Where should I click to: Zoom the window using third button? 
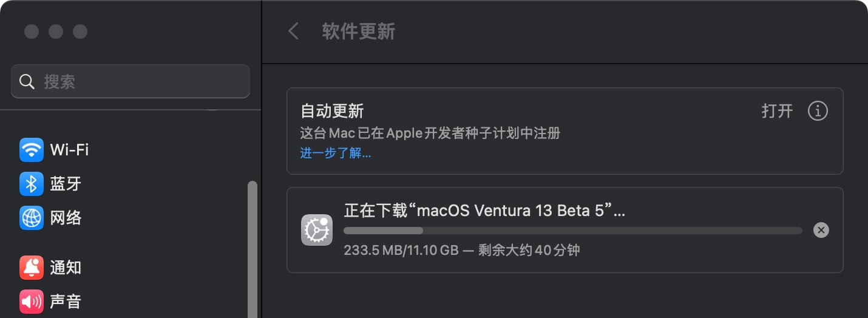80,32
